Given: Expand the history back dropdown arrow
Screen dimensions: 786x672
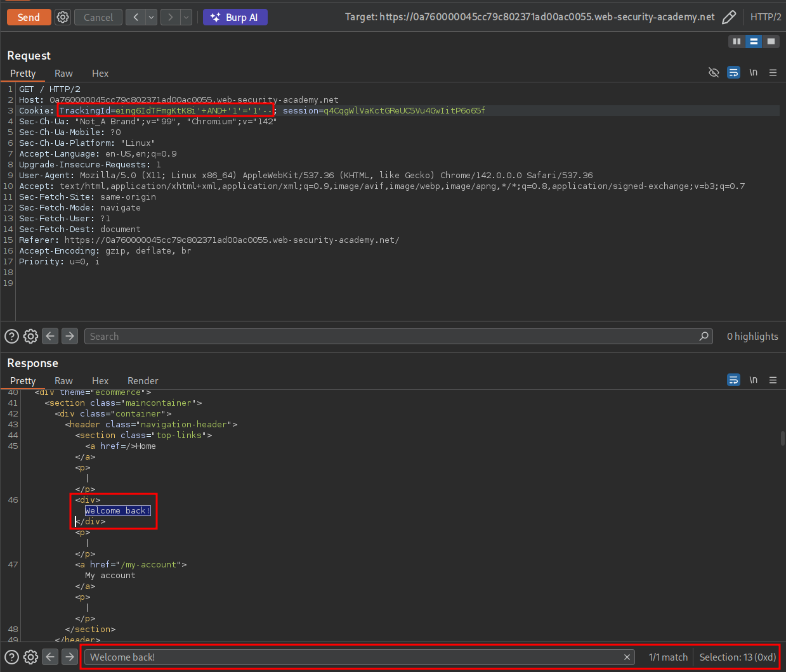Looking at the screenshot, I should [152, 17].
